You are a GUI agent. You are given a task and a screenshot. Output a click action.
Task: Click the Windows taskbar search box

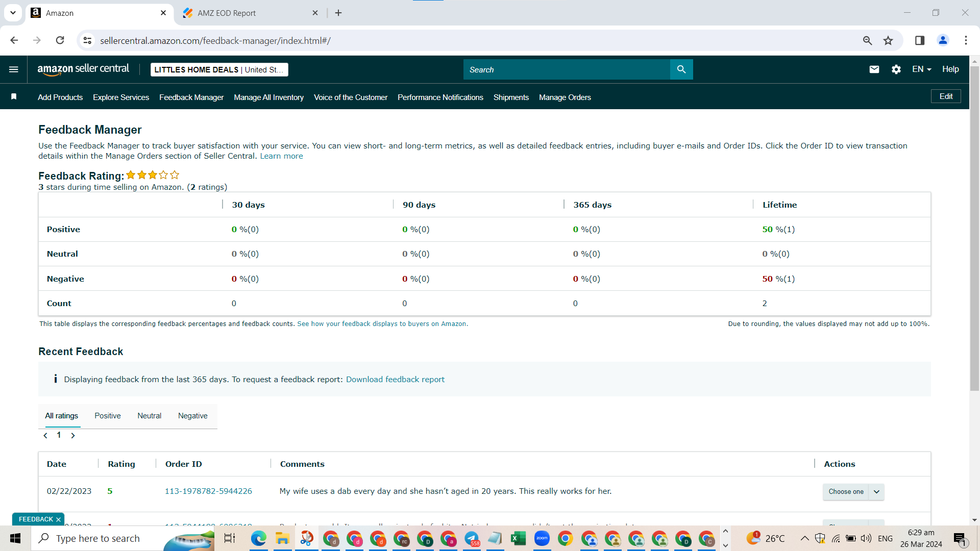(x=122, y=538)
